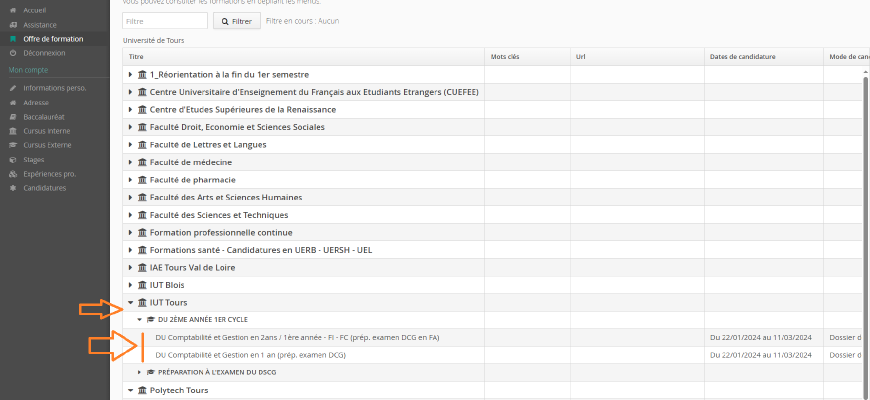The width and height of the screenshot is (870, 400).
Task: Expand Formations santé - Candidatures en UERB row
Action: tap(130, 250)
